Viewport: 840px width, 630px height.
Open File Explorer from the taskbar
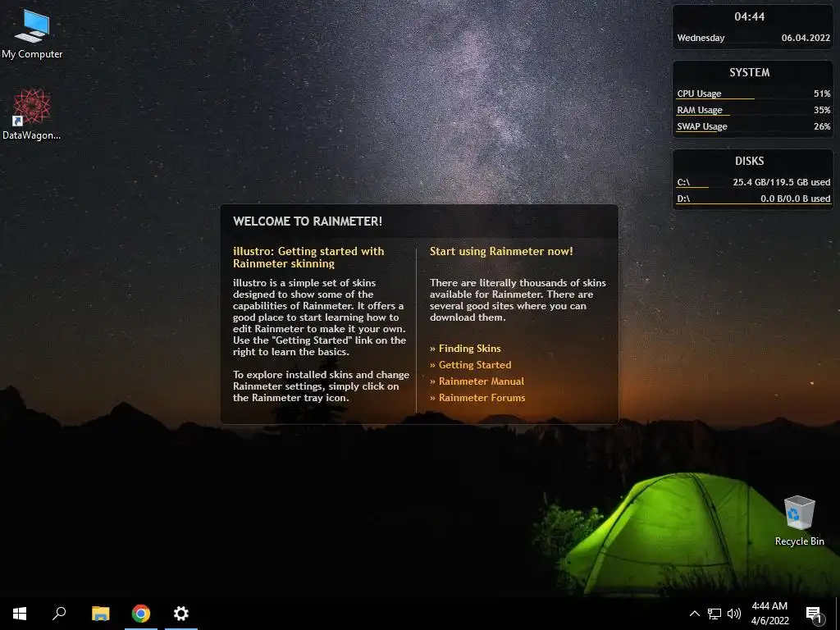tap(101, 614)
